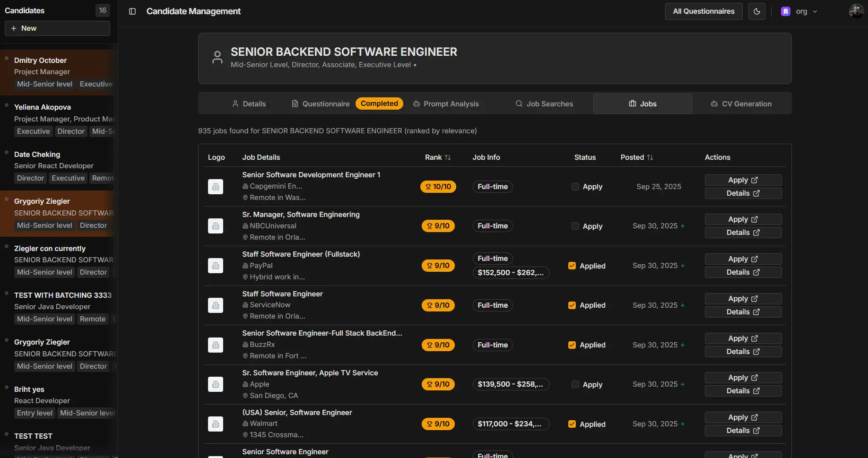Expand plus next to Walmart posted date

(682, 424)
